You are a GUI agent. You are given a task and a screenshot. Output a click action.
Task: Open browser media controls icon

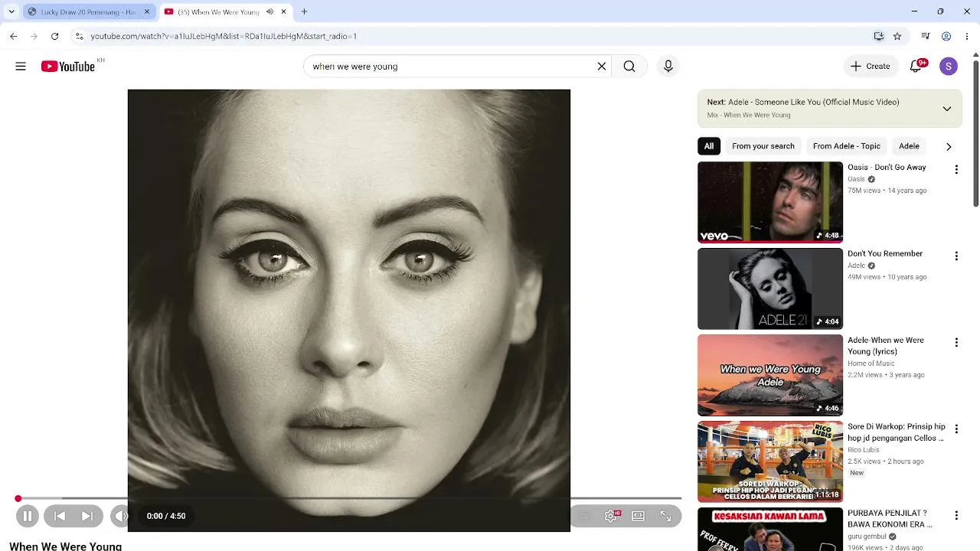pyautogui.click(x=926, y=36)
